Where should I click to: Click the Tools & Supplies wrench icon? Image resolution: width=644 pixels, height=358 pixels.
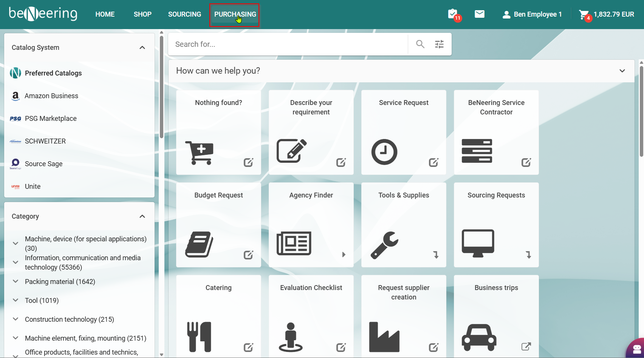pyautogui.click(x=384, y=245)
